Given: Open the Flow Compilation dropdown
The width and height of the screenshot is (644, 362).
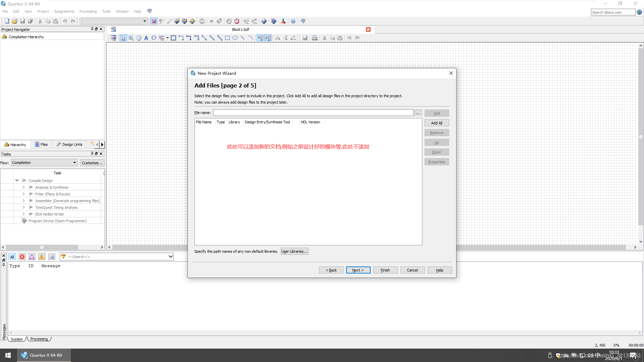Looking at the screenshot, I should tap(44, 163).
